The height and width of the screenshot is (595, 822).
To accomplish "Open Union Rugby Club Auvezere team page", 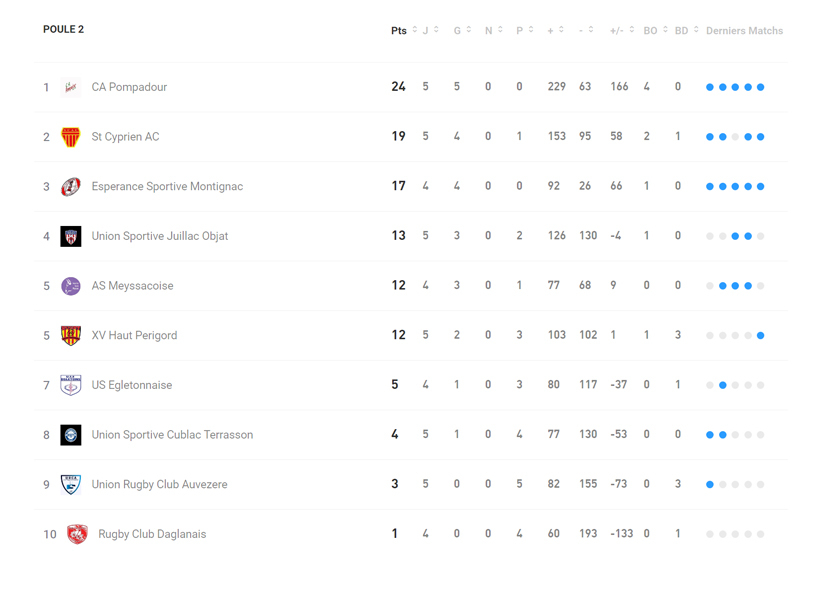I will 159,485.
